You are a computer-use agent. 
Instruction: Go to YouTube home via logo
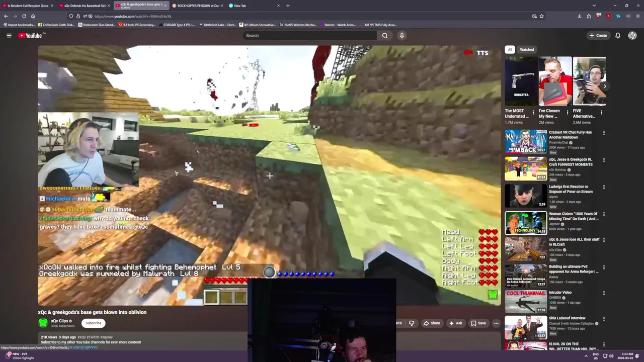point(31,35)
